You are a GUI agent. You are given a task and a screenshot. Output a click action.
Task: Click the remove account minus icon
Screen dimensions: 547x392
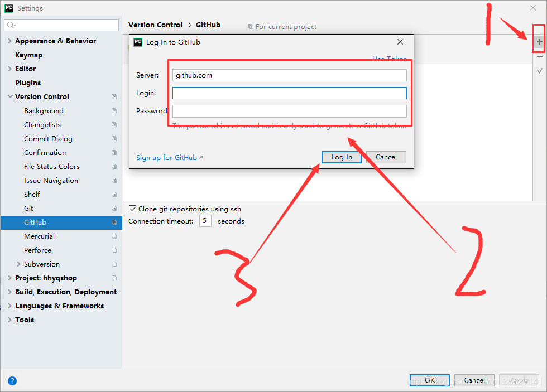[x=540, y=56]
